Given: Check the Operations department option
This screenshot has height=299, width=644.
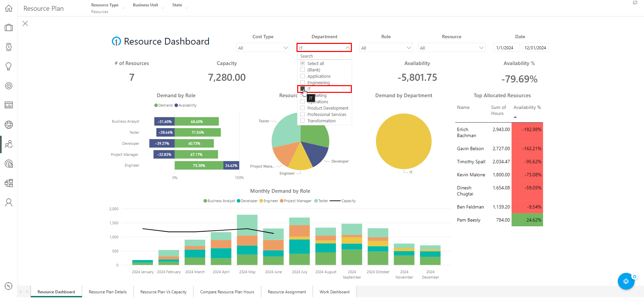Looking at the screenshot, I should click(x=303, y=102).
